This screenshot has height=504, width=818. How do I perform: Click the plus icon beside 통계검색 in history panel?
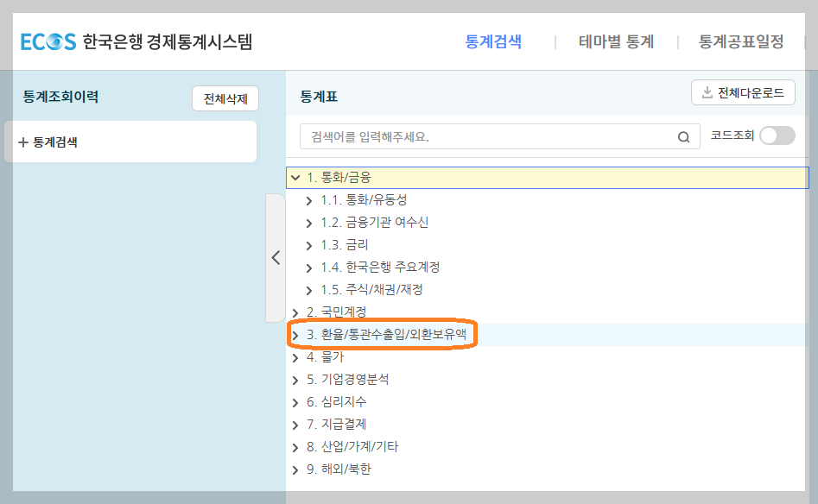click(23, 142)
